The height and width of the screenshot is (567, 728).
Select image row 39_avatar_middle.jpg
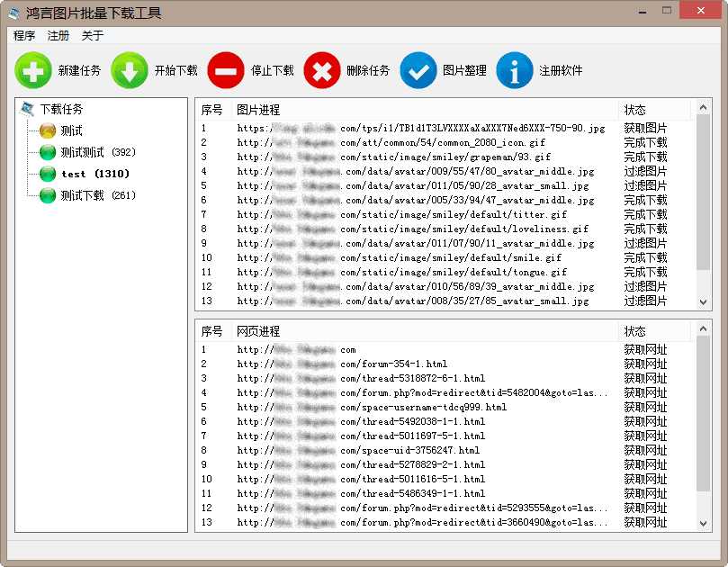[445, 286]
